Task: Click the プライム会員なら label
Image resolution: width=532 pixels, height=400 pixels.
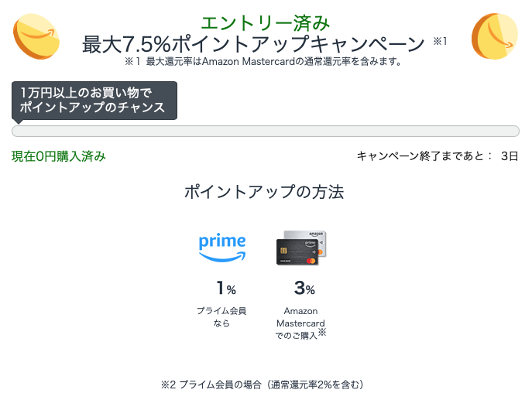Action: point(221,316)
